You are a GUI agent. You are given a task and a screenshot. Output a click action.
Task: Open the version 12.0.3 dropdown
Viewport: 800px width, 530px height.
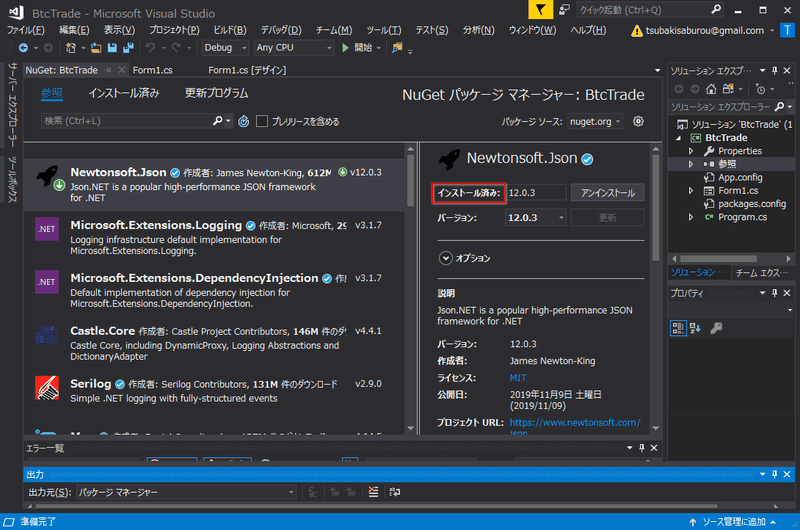[x=535, y=218]
